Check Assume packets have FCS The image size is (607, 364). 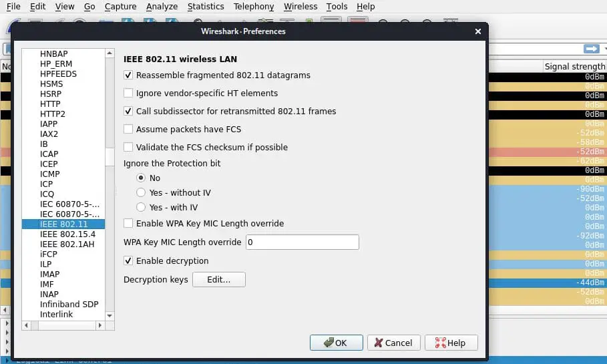[128, 130]
